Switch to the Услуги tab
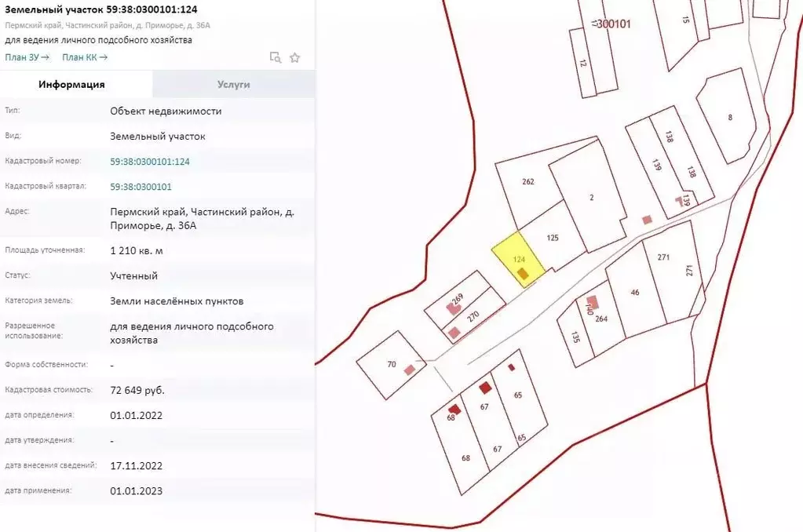Image resolution: width=803 pixels, height=532 pixels. (234, 85)
